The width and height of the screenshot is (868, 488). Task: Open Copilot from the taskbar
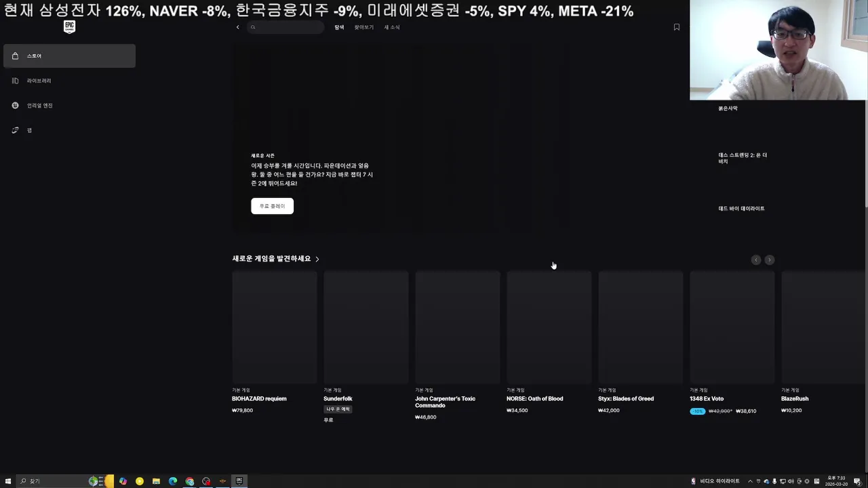pyautogui.click(x=123, y=481)
